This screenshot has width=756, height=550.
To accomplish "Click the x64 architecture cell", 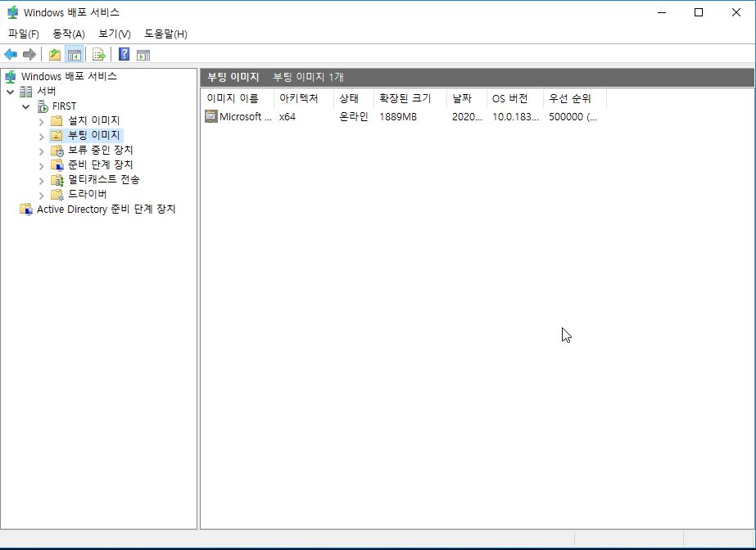I will click(x=287, y=116).
